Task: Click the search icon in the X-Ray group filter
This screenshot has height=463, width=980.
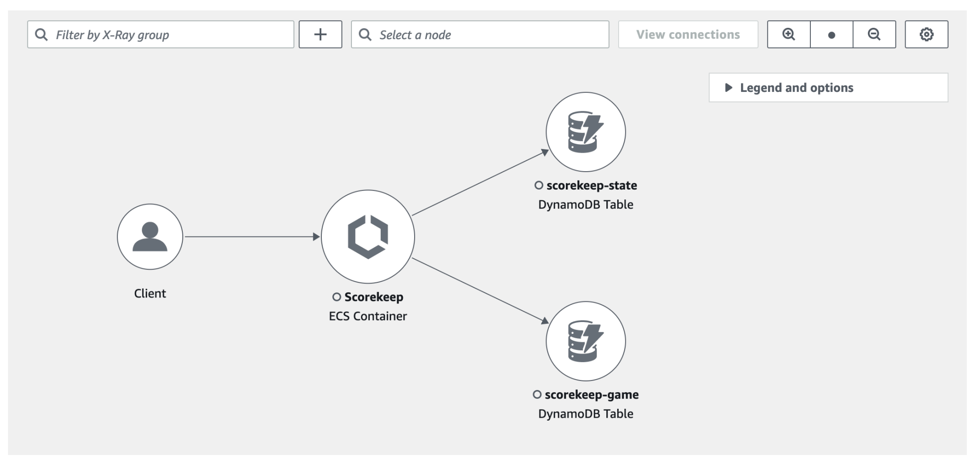Action: click(41, 34)
